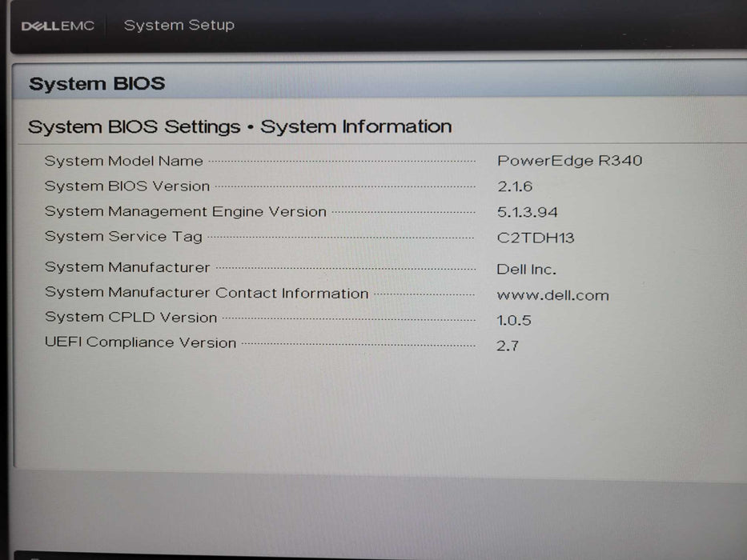Select the System Management Engine Version row

185,211
